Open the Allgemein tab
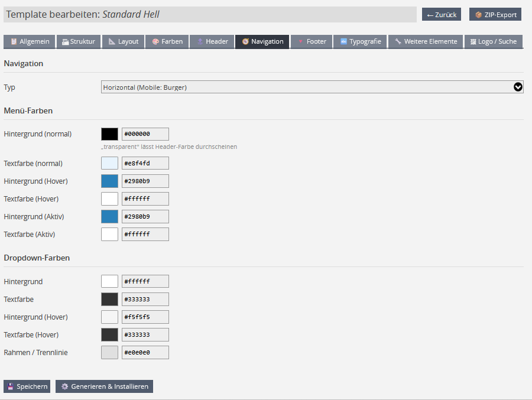The image size is (532, 400). point(29,41)
